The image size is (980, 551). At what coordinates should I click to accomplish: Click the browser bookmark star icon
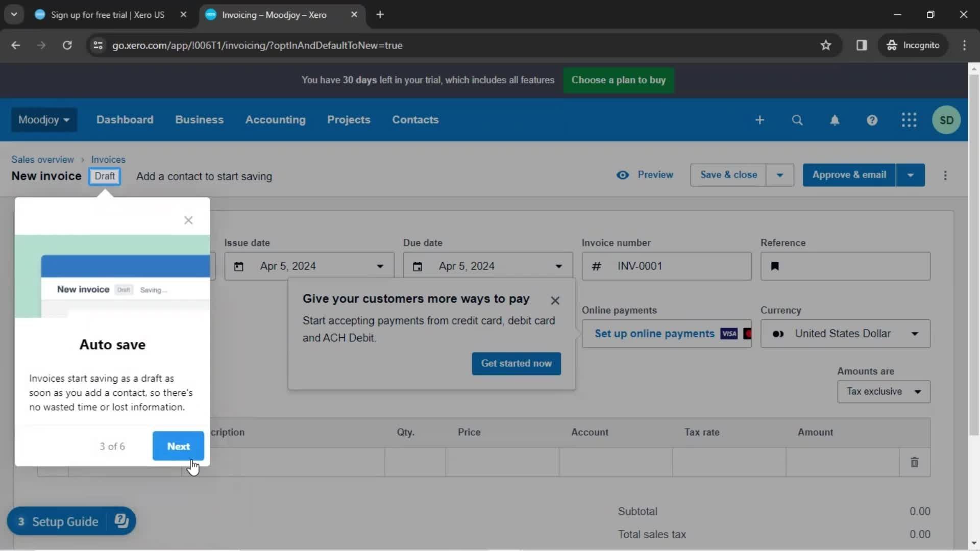point(825,45)
